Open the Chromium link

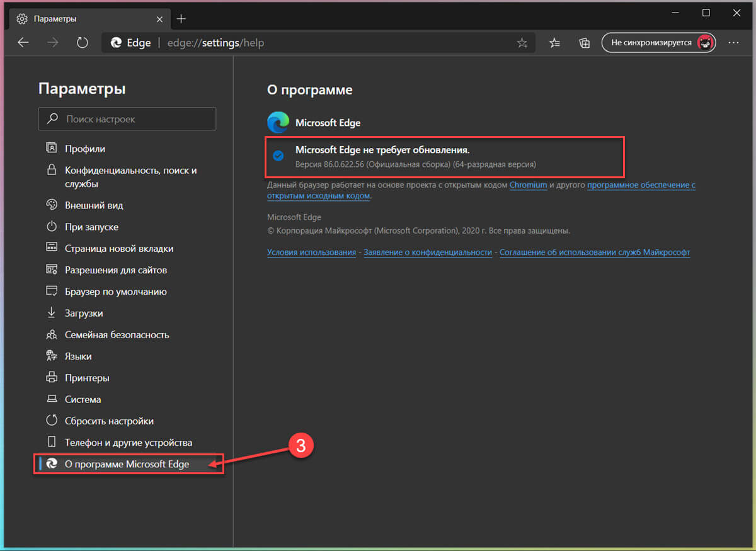click(x=528, y=185)
